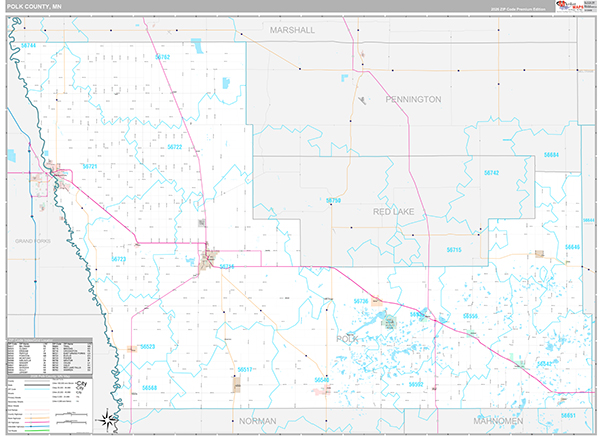Click the map legend box
Image resolution: width=600 pixels, height=436 pixels.
[50, 405]
